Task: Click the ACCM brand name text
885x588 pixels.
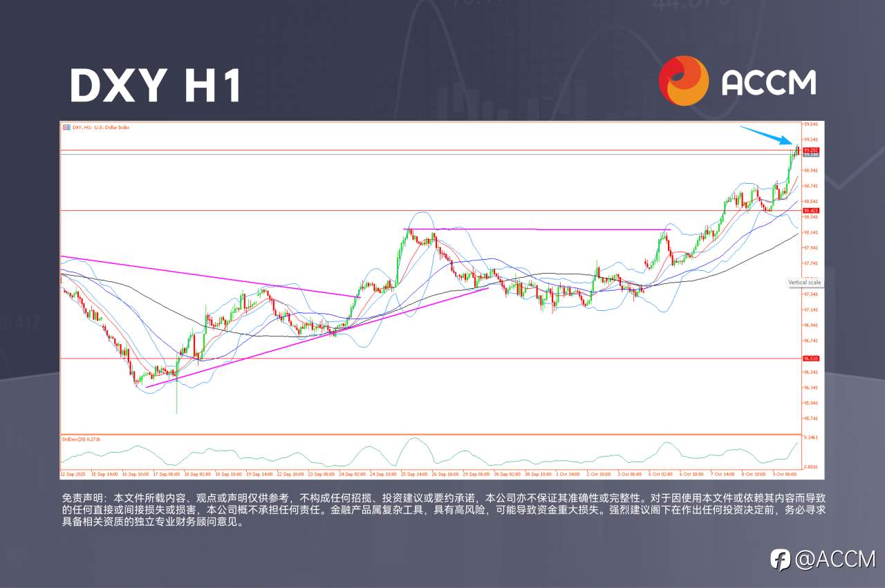Action: (x=769, y=82)
